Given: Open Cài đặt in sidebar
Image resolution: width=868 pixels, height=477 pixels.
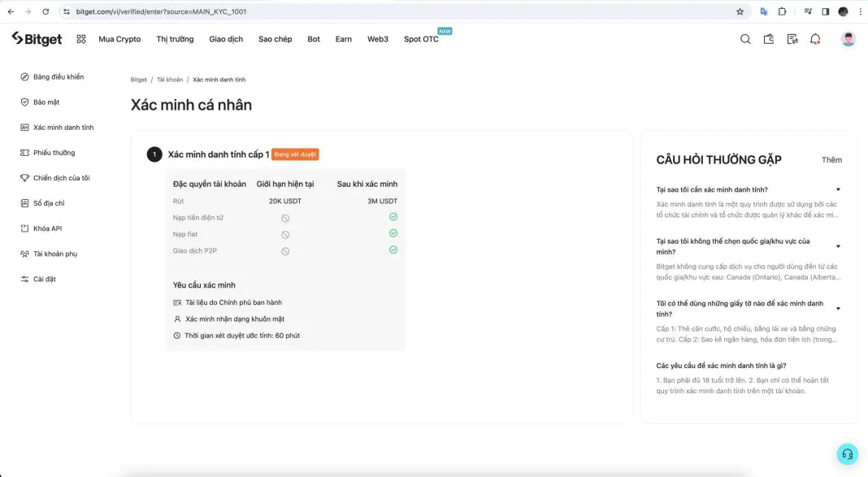Looking at the screenshot, I should (x=38, y=280).
